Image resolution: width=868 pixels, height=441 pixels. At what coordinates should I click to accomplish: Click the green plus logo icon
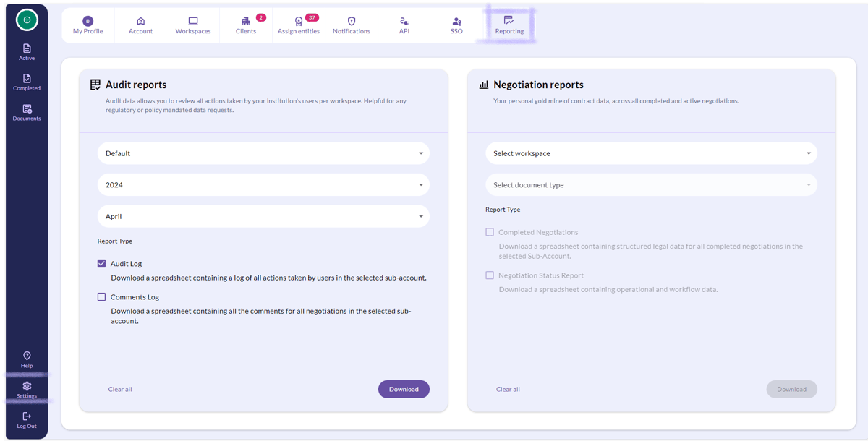[x=27, y=20]
